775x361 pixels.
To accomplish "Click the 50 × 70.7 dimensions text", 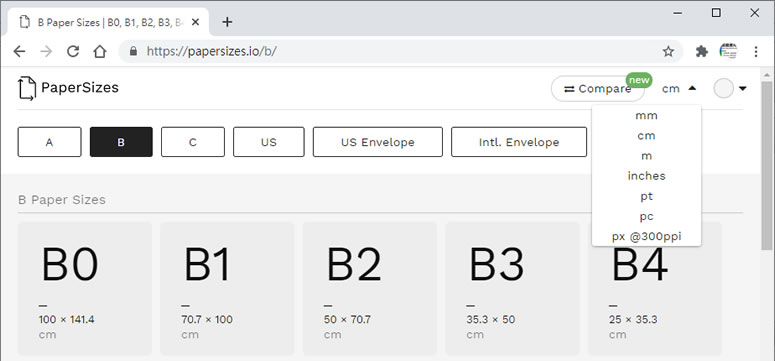I will click(347, 319).
